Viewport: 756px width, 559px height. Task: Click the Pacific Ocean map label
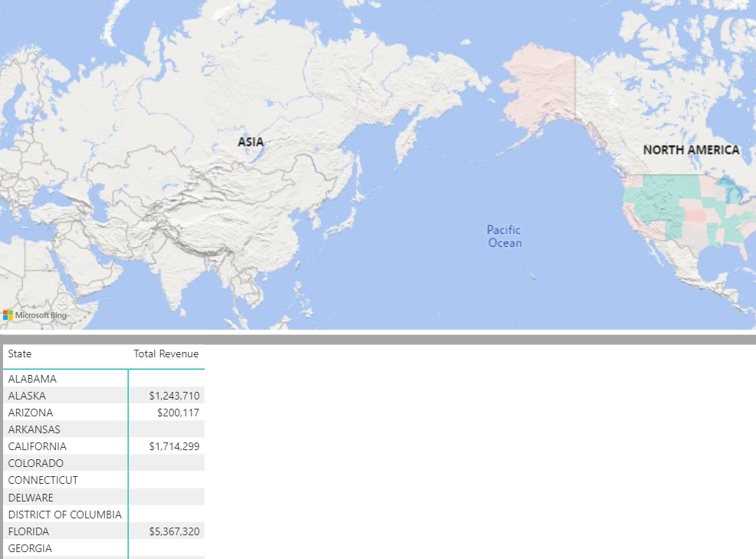(x=505, y=236)
